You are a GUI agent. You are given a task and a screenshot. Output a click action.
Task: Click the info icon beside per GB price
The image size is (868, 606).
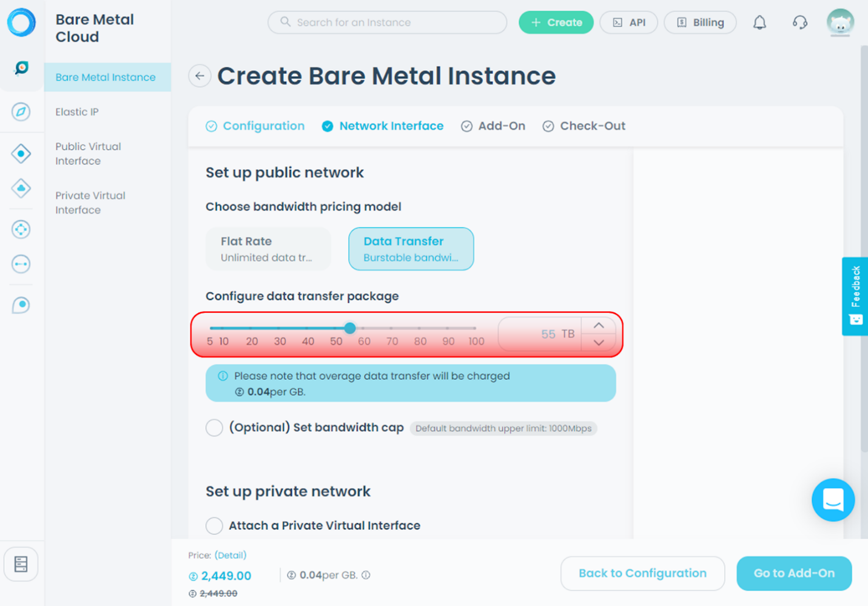coord(366,575)
